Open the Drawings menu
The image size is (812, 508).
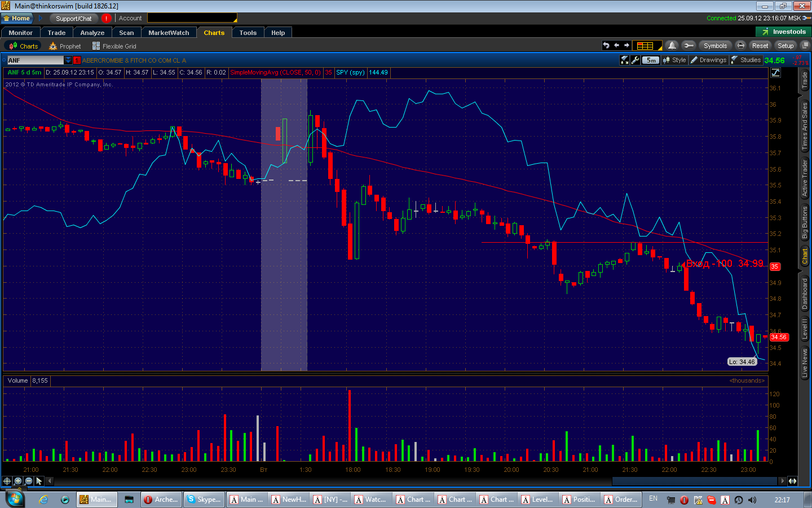pos(709,60)
